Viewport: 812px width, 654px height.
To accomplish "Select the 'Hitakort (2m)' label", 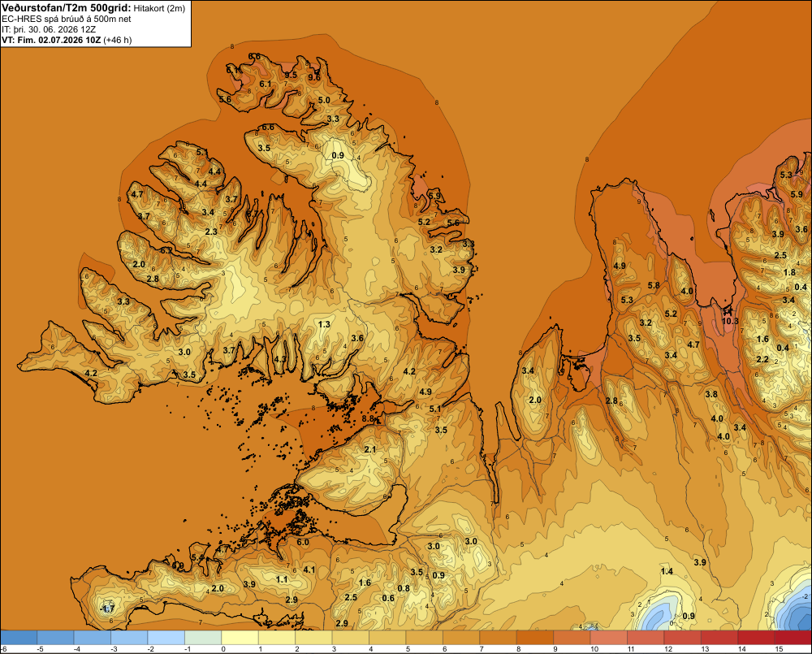I will (x=159, y=8).
